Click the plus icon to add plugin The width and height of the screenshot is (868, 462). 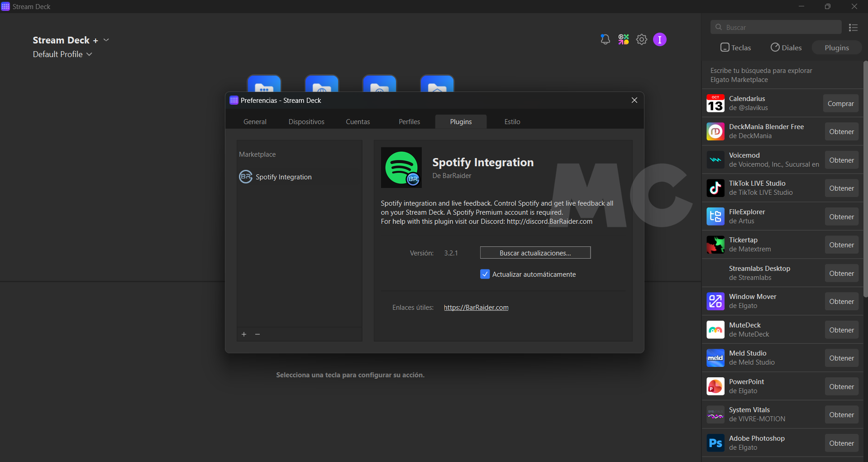pos(244,334)
